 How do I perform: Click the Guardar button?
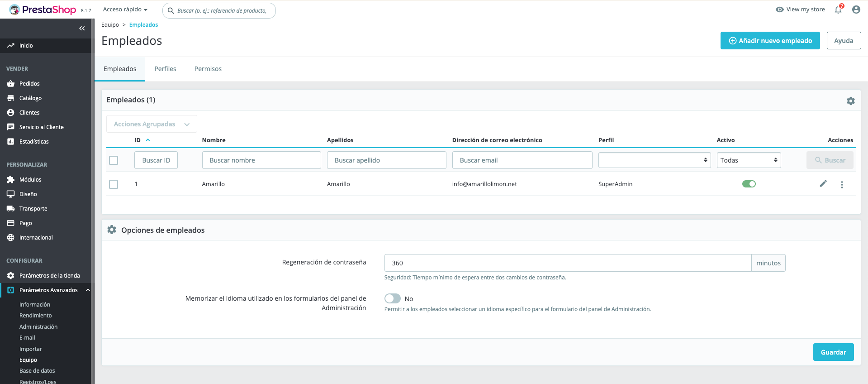(x=833, y=352)
